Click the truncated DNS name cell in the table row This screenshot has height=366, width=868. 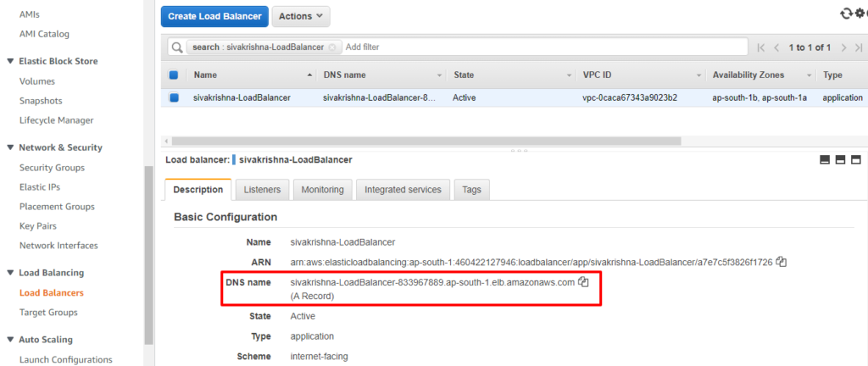[380, 98]
